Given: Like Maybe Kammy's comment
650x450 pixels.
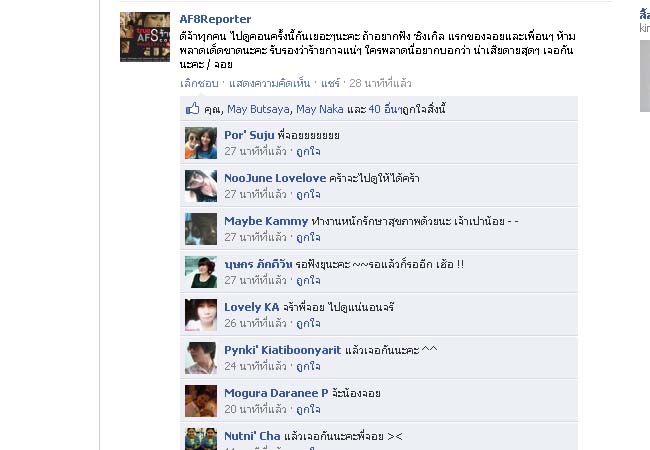Looking at the screenshot, I should [308, 237].
